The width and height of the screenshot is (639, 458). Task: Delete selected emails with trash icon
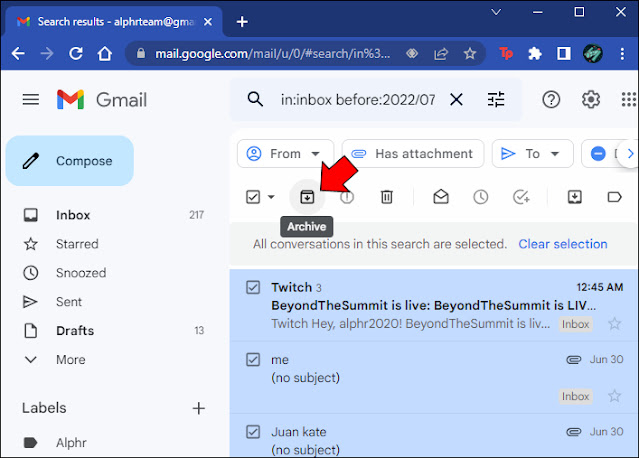(386, 197)
